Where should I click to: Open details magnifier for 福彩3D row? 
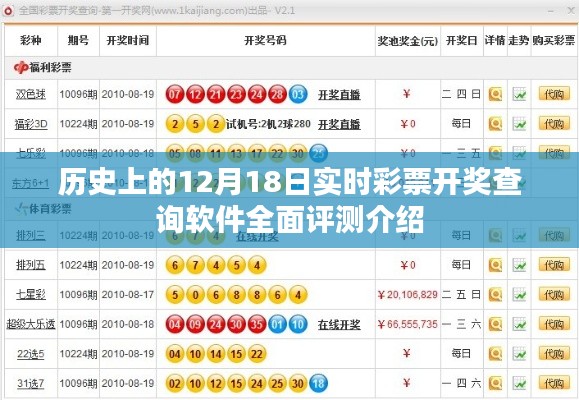(x=495, y=124)
